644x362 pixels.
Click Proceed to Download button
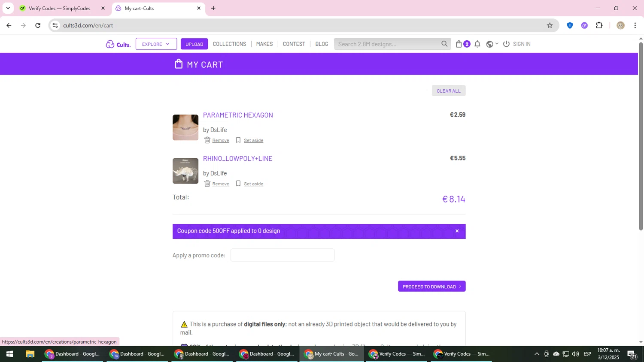[431, 286]
